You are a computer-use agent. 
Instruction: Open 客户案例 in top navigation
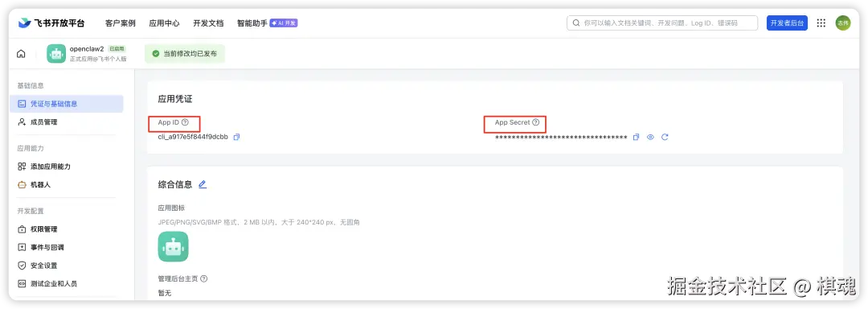point(120,23)
